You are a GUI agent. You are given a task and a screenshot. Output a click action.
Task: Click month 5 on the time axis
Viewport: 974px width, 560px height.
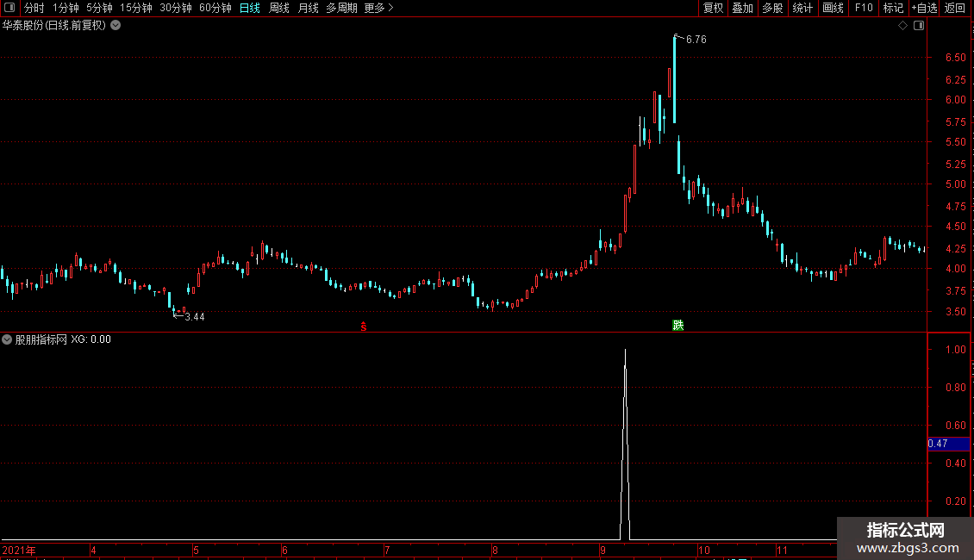tap(196, 551)
